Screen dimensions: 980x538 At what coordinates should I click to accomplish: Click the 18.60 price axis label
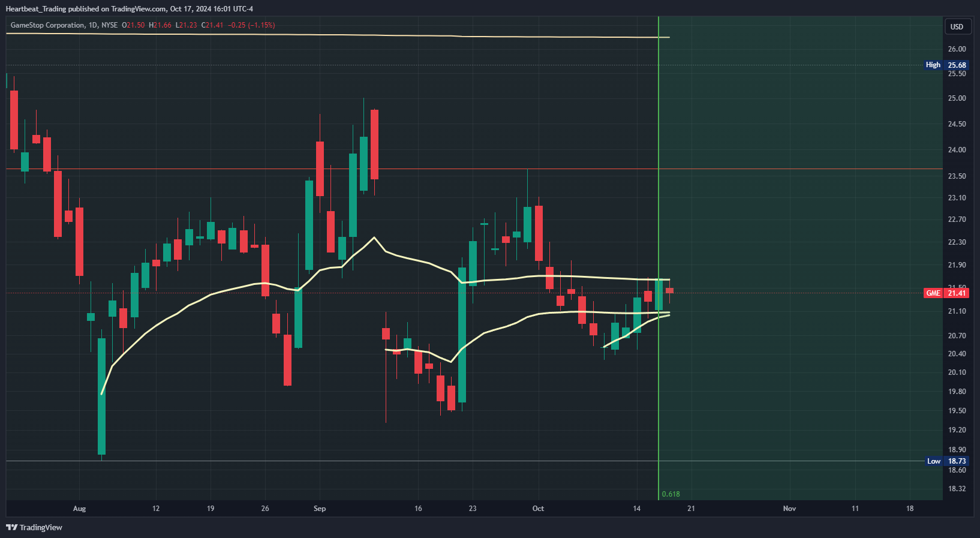click(x=957, y=470)
